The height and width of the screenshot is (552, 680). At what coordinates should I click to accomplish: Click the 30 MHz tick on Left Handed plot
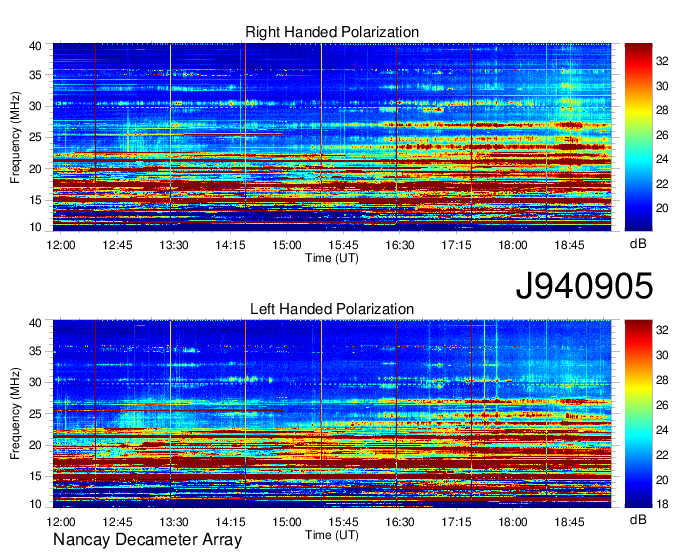[35, 382]
